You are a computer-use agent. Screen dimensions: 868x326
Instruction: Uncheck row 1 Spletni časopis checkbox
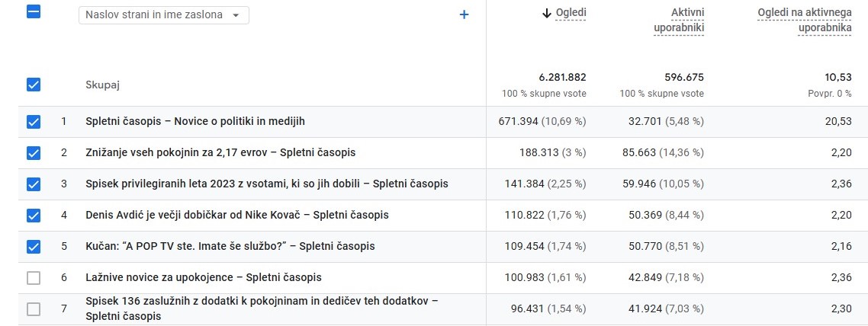pyautogui.click(x=34, y=122)
